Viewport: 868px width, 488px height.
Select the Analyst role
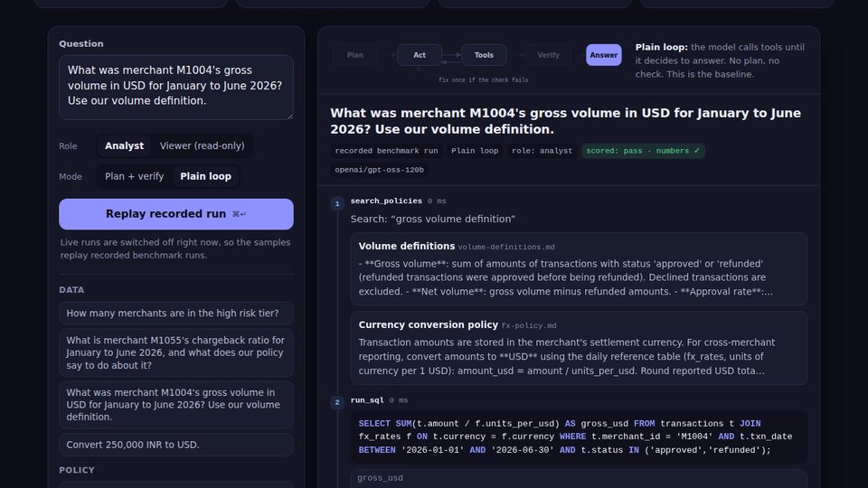[124, 145]
